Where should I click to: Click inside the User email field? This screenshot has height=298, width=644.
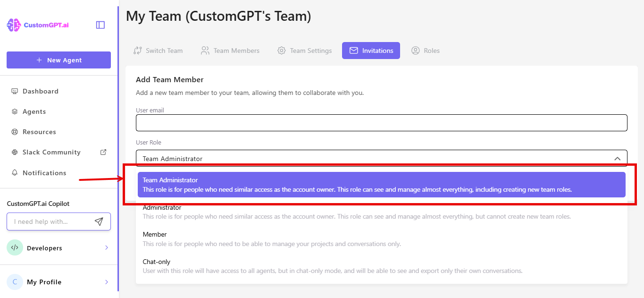[x=381, y=122]
